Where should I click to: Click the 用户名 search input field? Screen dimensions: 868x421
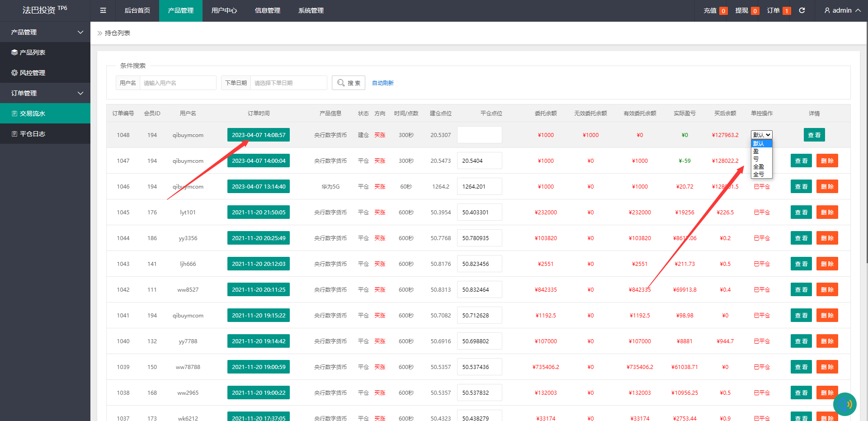178,83
